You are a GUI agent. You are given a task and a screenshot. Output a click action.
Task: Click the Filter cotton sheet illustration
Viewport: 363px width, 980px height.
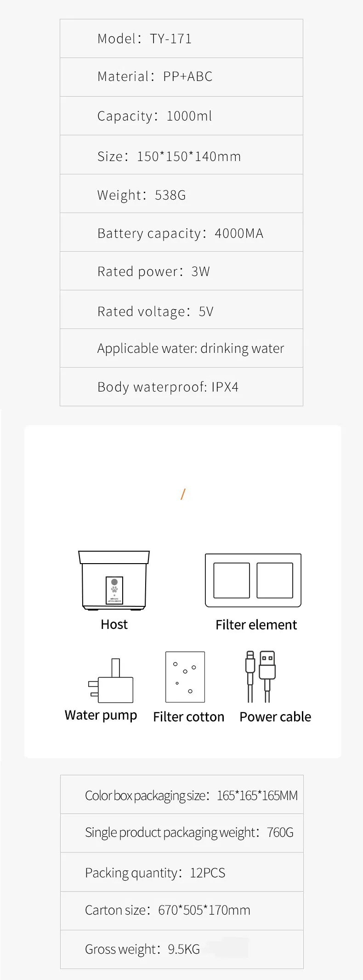tap(185, 677)
